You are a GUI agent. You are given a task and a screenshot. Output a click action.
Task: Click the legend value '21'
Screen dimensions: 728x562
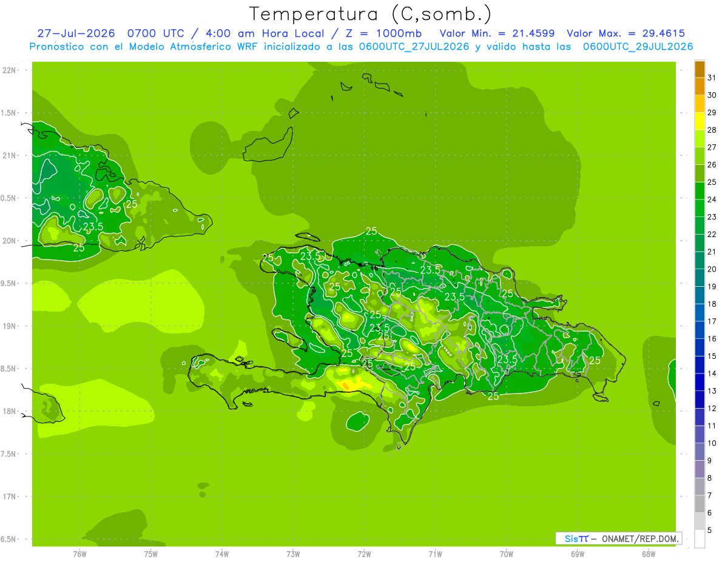pos(712,252)
